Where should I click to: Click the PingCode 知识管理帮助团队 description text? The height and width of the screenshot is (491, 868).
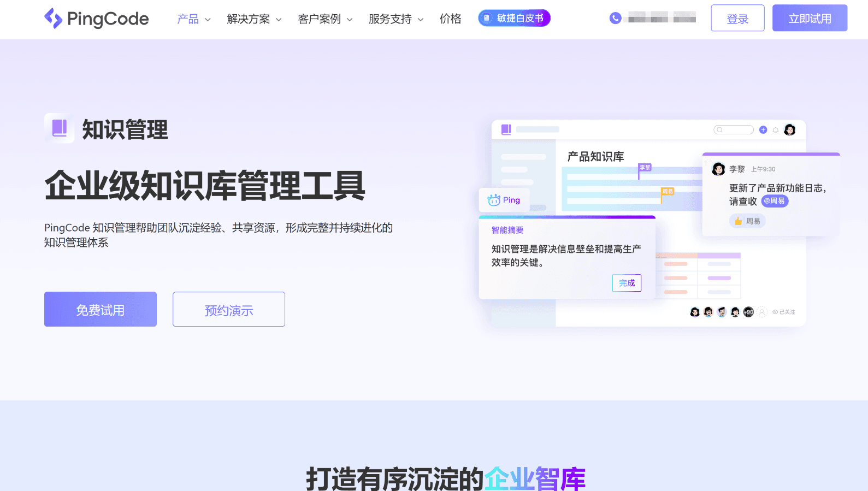(x=219, y=235)
